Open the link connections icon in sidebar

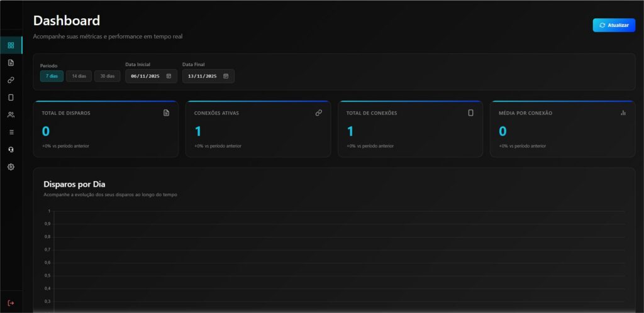tap(11, 80)
